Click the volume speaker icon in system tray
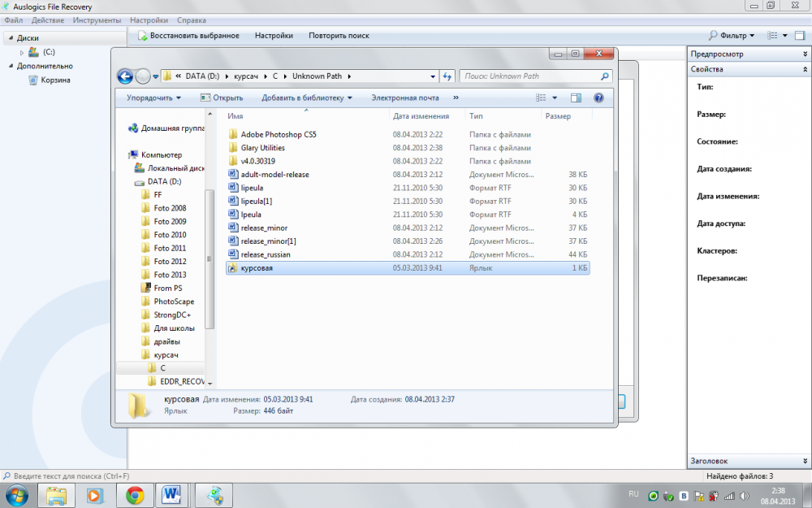Screen dimensions: 812x508 click(744, 496)
